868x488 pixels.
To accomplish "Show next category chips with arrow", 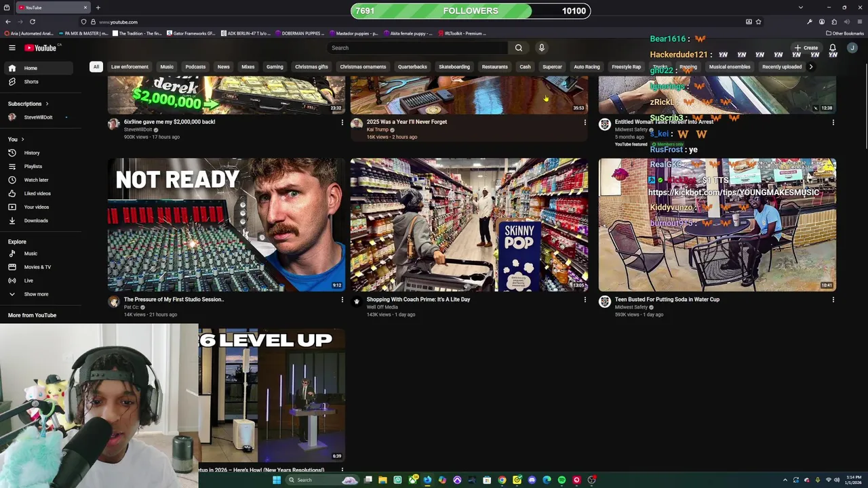I will click(810, 66).
